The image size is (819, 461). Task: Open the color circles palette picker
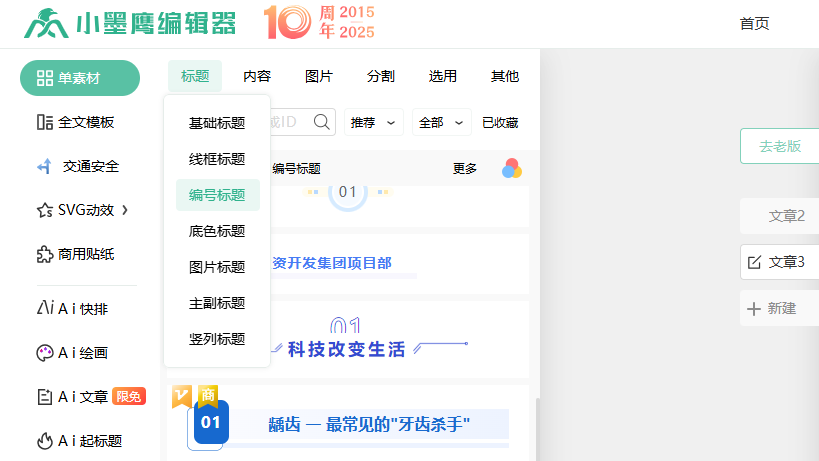(512, 169)
